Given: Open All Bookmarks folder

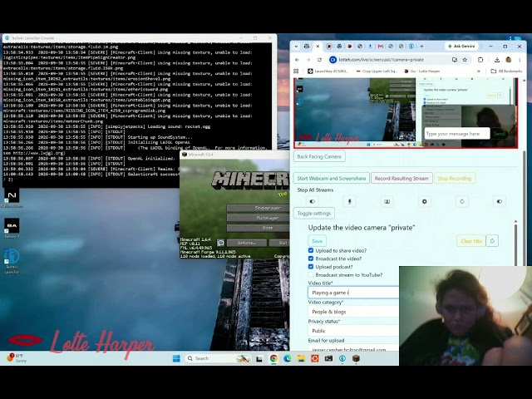Looking at the screenshot, I should pyautogui.click(x=506, y=71).
